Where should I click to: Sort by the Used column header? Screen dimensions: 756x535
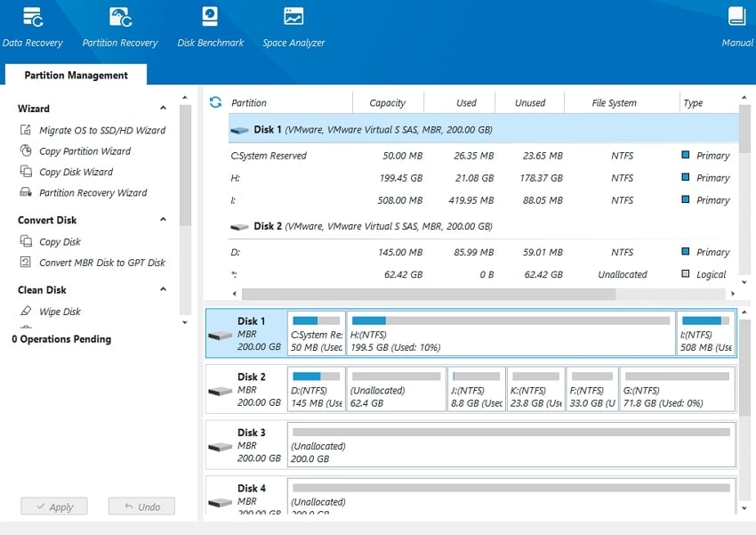459,102
